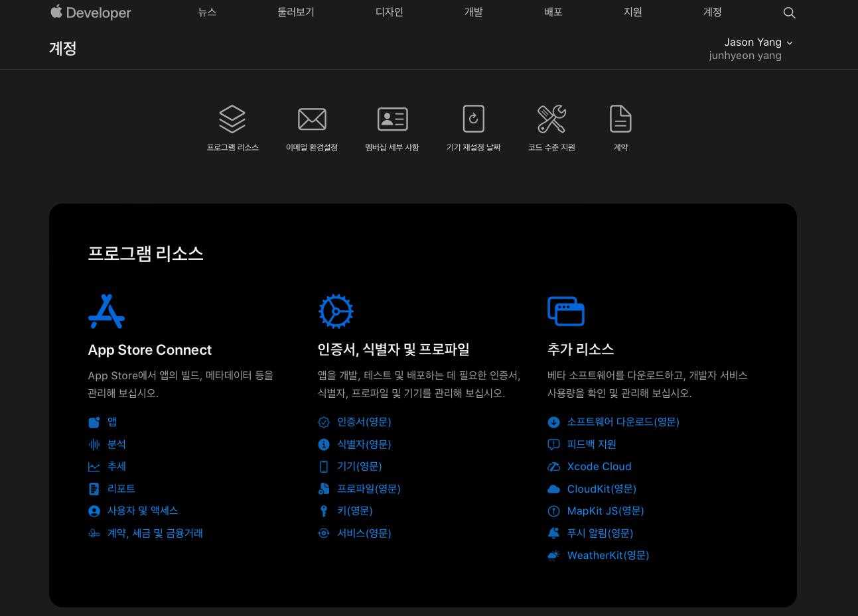Open the 앱 link
858x616 pixels.
click(112, 422)
